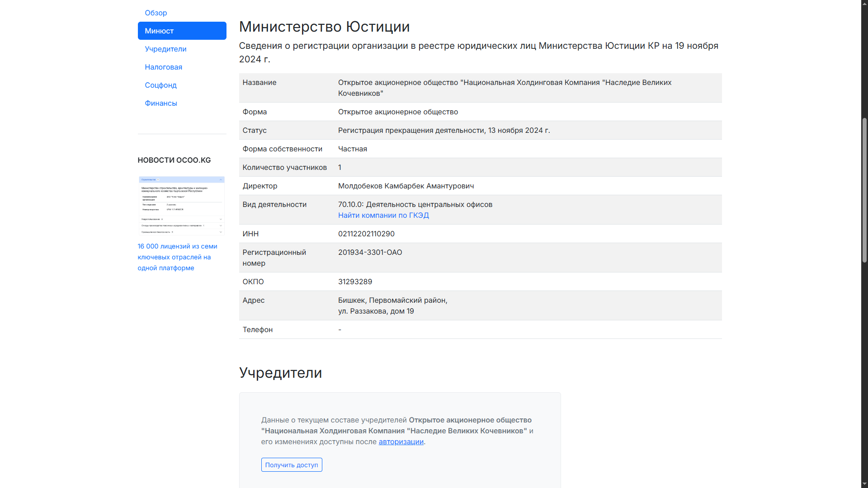Expand the «Промышленная безопасность» row
The height and width of the screenshot is (488, 868).
221,232
